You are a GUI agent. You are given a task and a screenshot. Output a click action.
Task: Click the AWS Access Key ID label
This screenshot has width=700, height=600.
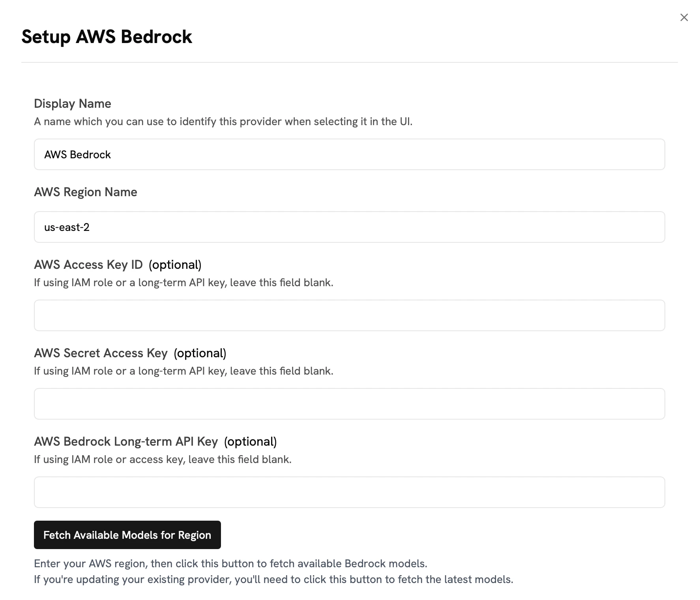point(88,265)
